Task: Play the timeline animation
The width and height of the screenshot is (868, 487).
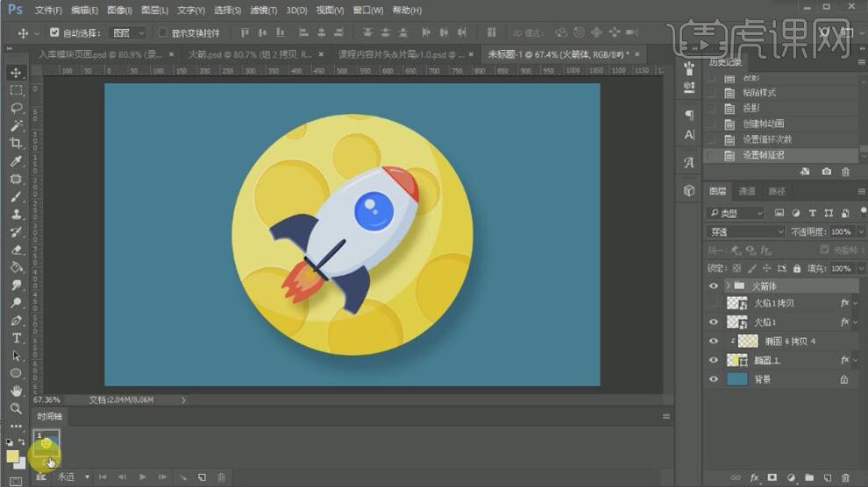Action: [142, 476]
